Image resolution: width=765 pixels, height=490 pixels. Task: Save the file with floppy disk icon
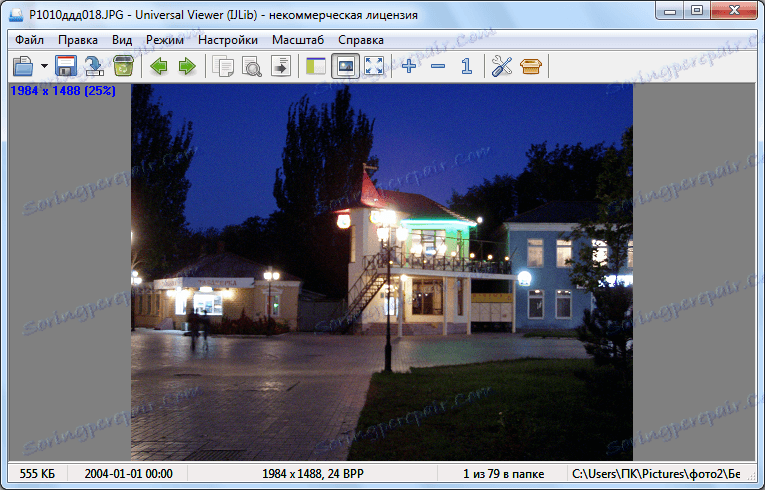pos(66,66)
